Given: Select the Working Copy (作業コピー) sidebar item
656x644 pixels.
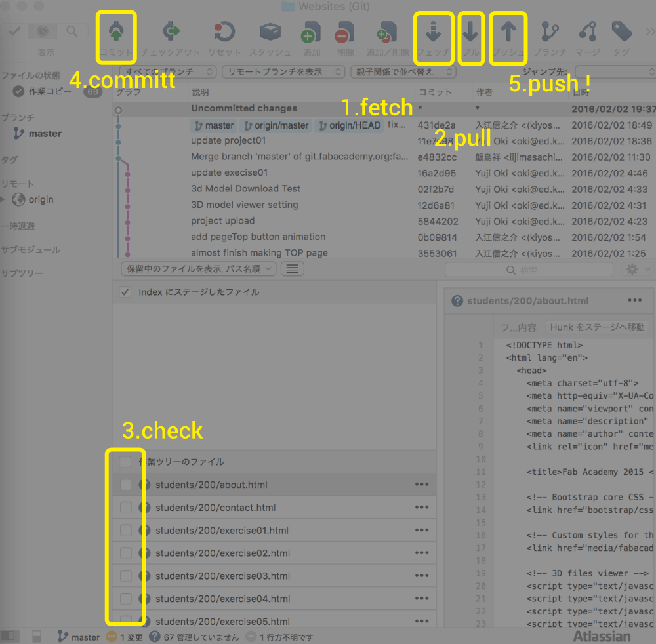Looking at the screenshot, I should [50, 91].
